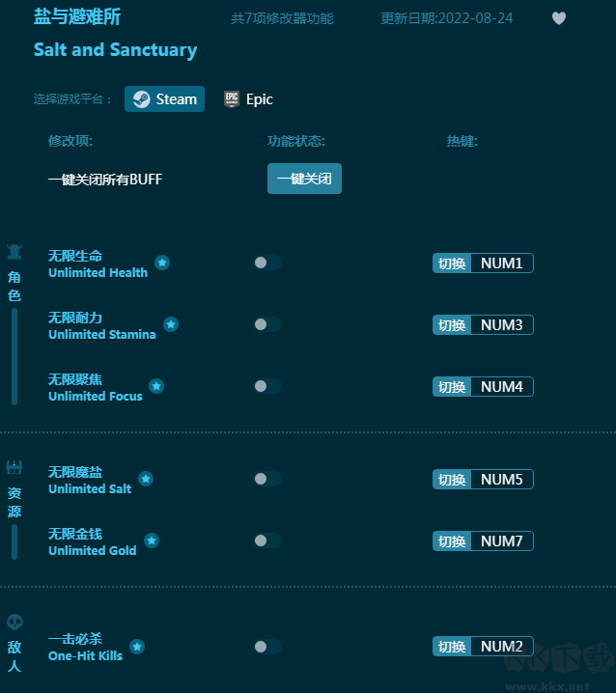Image resolution: width=616 pixels, height=693 pixels.
Task: Click the star icon beside Unlimited Gold
Action: [152, 541]
